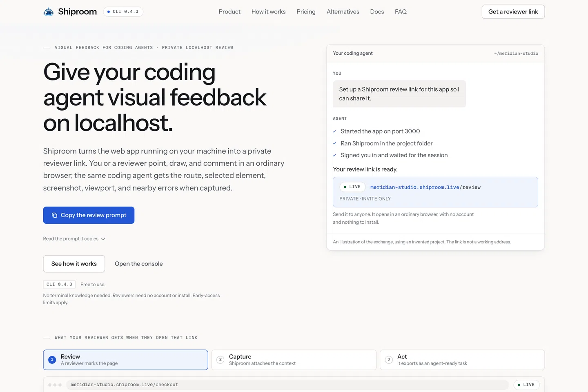
Task: Open the console link
Action: (139, 264)
